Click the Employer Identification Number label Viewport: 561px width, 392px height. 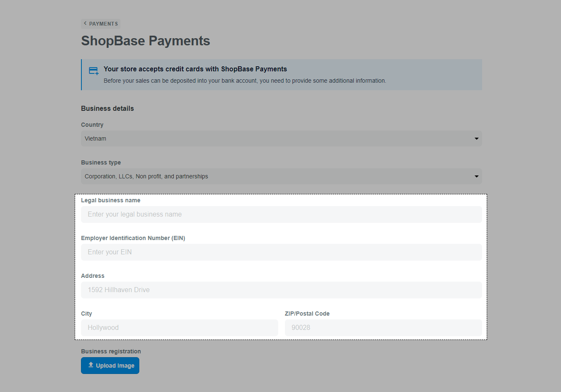click(133, 238)
